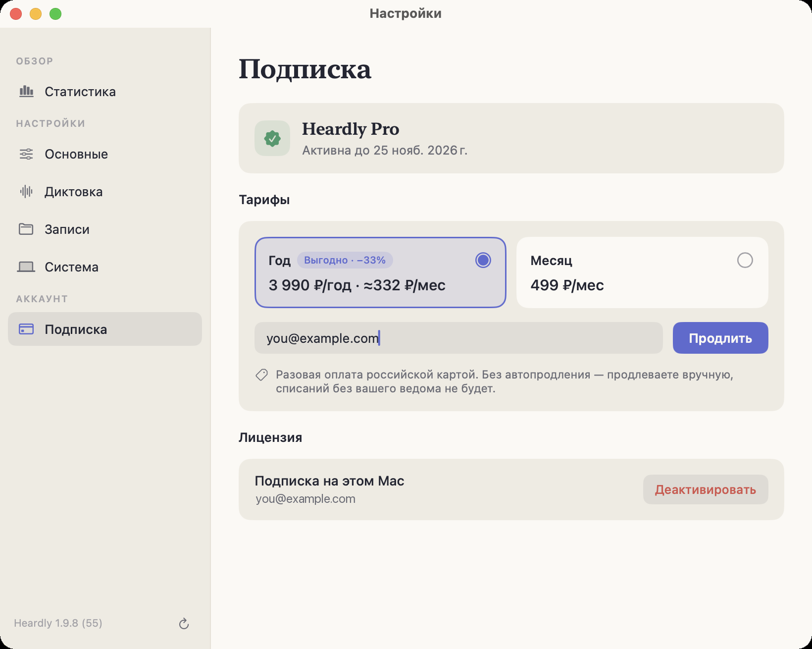Open the Система settings label
Viewport: 812px width, 649px height.
(72, 267)
